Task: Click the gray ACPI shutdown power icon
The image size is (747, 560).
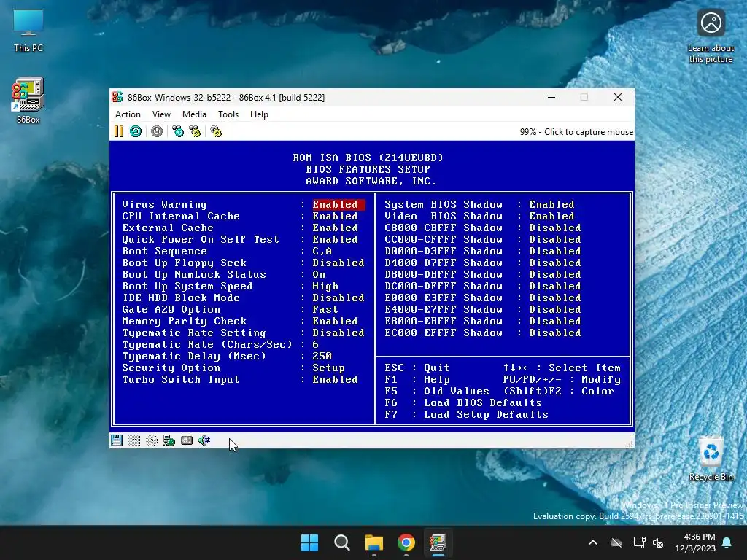Action: coord(157,131)
